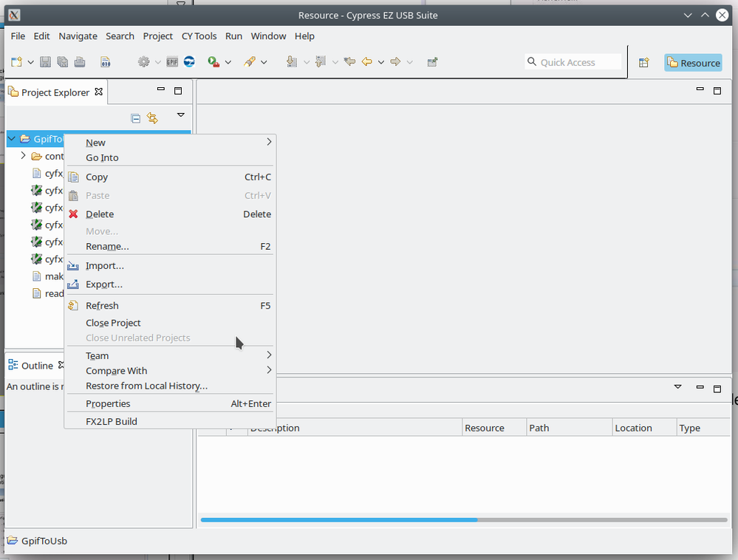The width and height of the screenshot is (738, 560).
Task: Open the Window menu
Action: 268,36
